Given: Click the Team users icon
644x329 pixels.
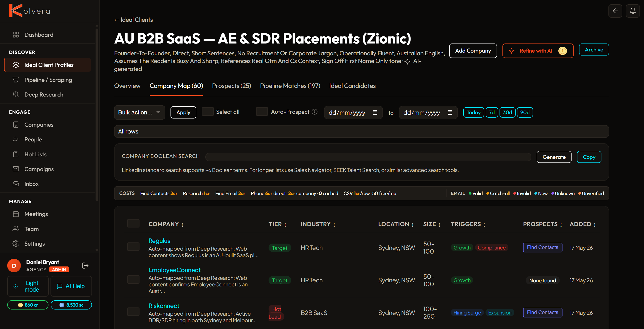Looking at the screenshot, I should coord(16,229).
